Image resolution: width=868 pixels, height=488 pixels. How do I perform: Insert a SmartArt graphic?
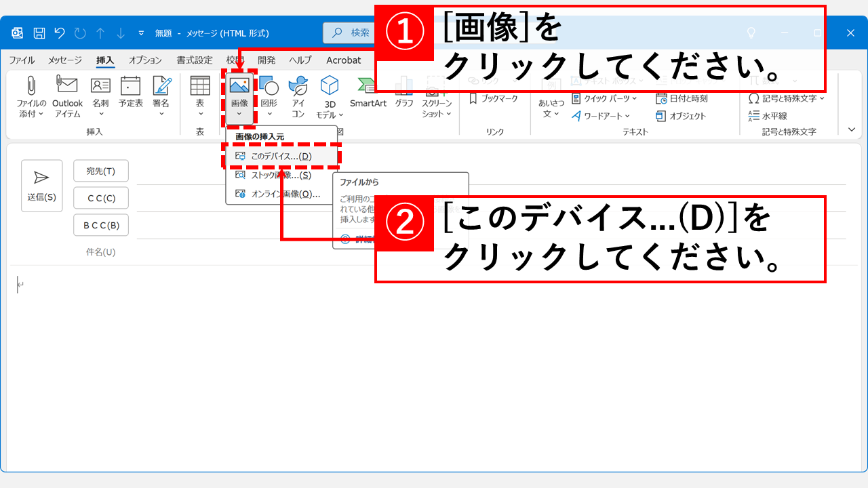[x=368, y=86]
